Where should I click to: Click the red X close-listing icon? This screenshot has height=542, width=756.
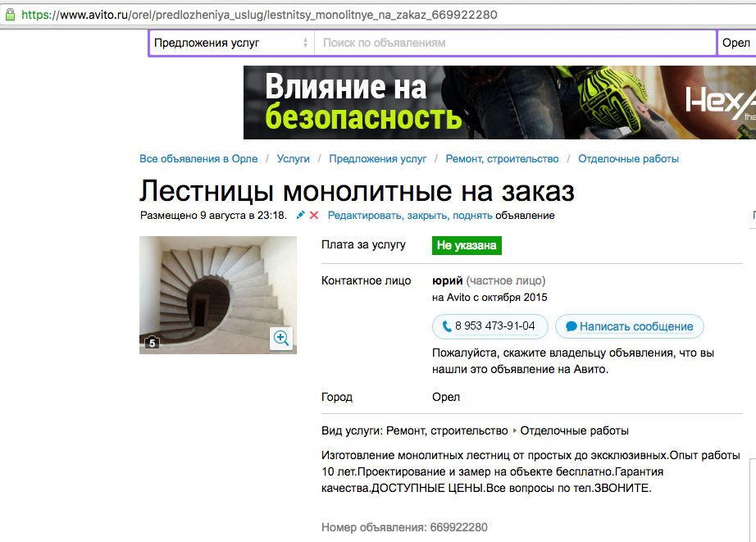314,215
